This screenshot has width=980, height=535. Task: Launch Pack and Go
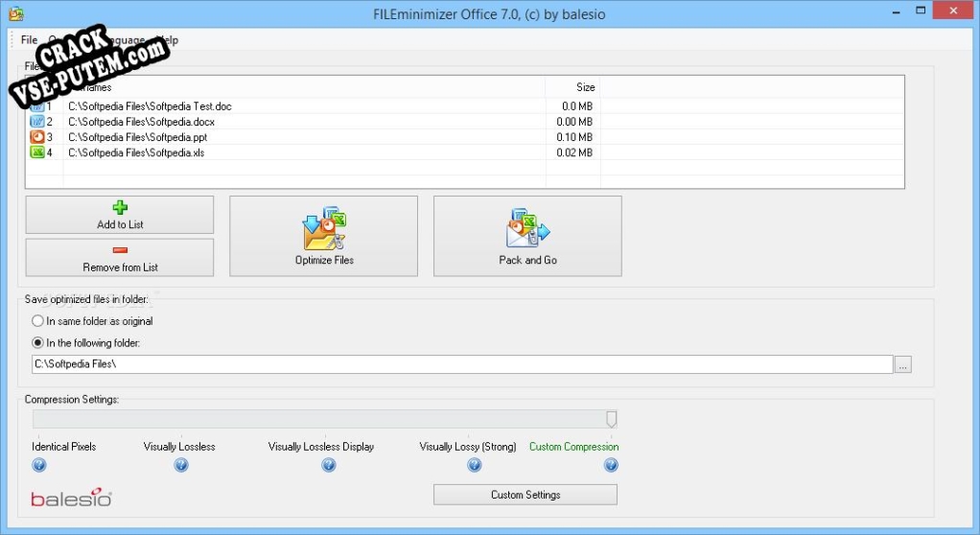tap(527, 236)
